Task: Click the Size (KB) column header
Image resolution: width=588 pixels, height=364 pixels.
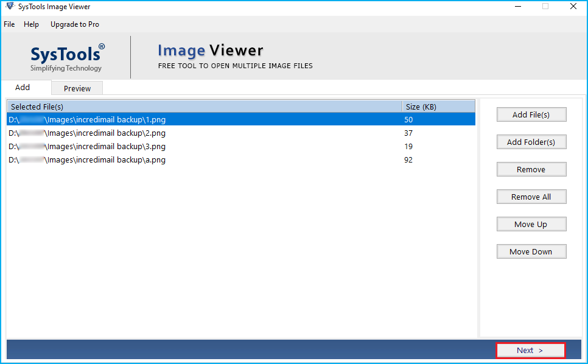Action: click(x=439, y=107)
